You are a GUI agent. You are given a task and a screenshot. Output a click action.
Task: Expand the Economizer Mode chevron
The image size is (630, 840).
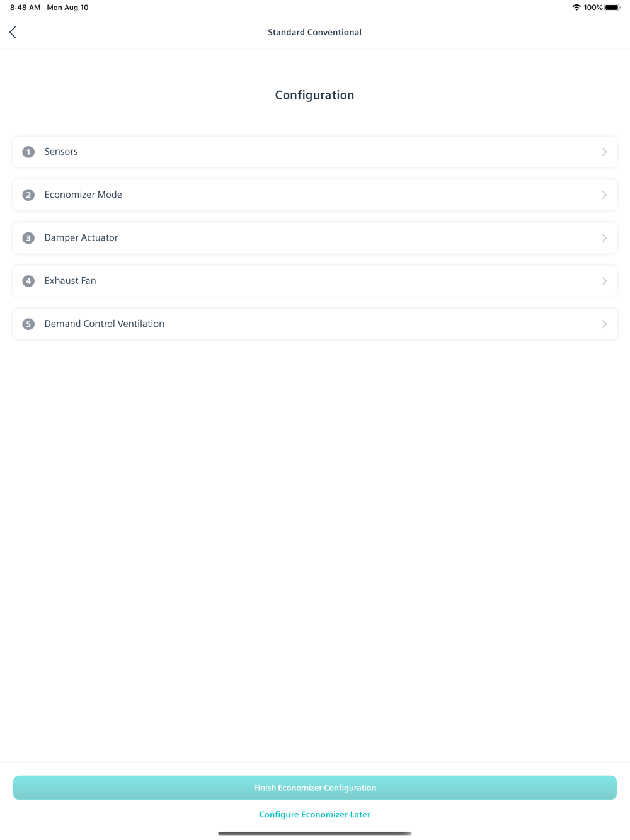pyautogui.click(x=604, y=195)
